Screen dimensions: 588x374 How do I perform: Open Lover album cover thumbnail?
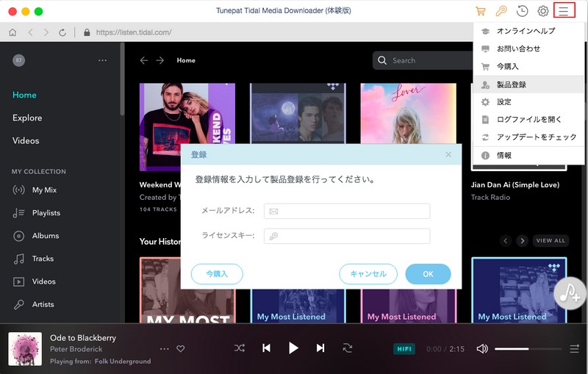pyautogui.click(x=409, y=113)
